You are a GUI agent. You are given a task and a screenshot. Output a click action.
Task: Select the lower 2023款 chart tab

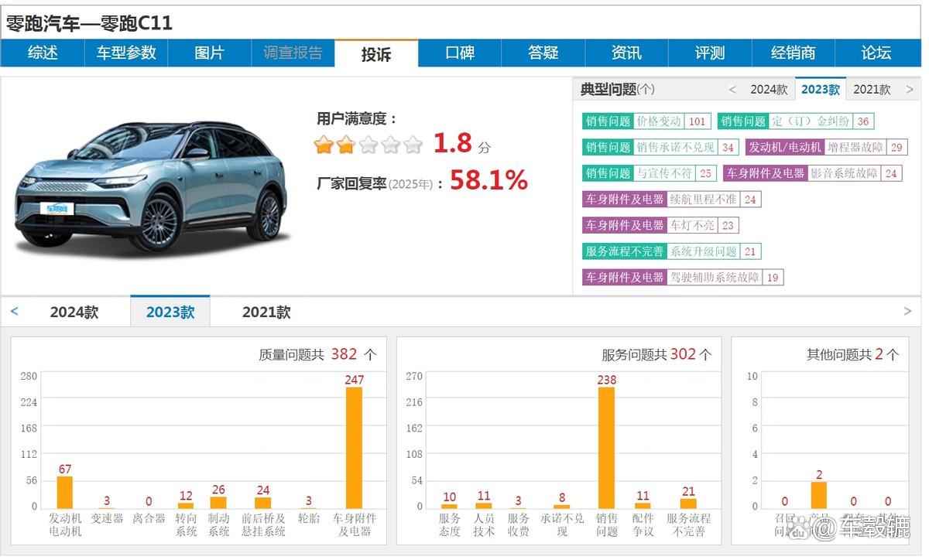coord(170,312)
